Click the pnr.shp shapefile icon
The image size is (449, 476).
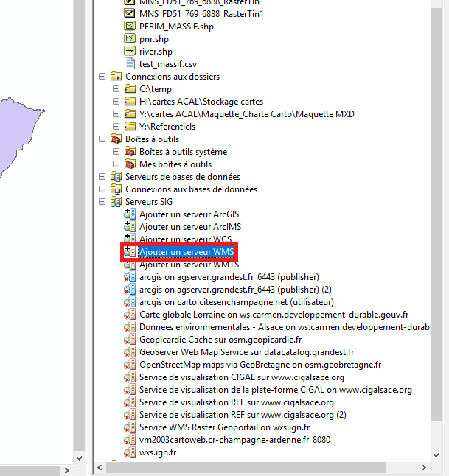[130, 38]
